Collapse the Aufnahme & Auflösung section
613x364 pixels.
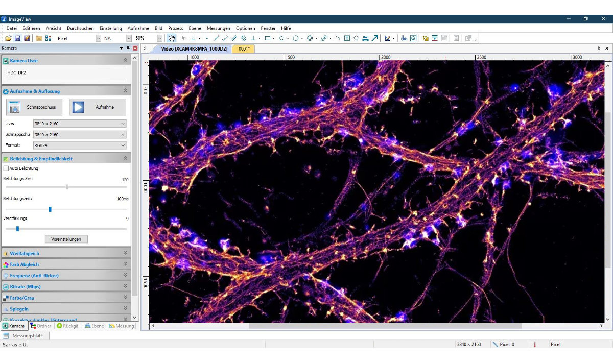pos(65,91)
